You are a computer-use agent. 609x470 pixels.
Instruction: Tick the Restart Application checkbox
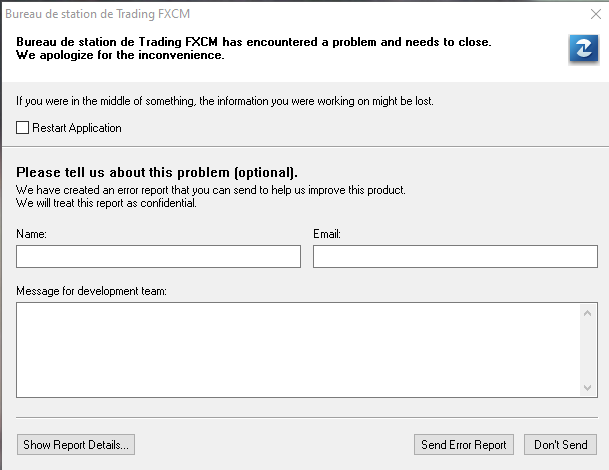23,127
